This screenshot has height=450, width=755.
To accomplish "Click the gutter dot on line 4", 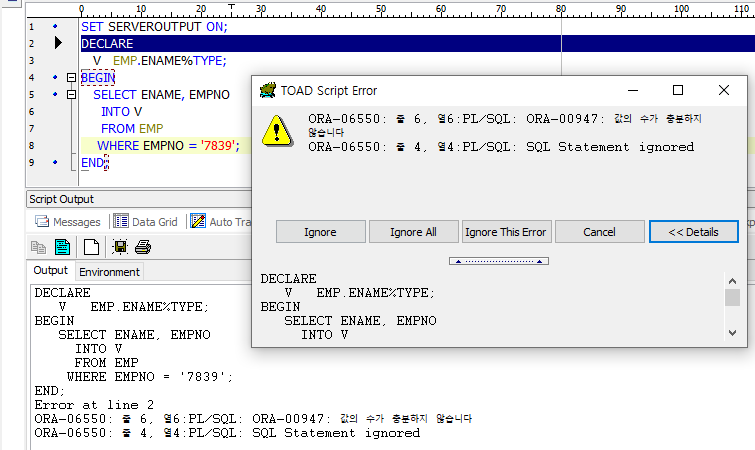I will (x=55, y=77).
